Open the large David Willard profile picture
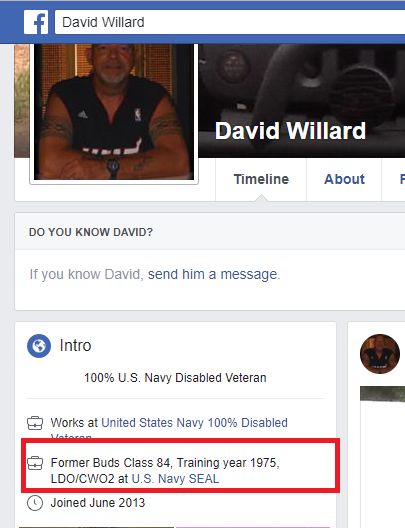 pyautogui.click(x=114, y=112)
